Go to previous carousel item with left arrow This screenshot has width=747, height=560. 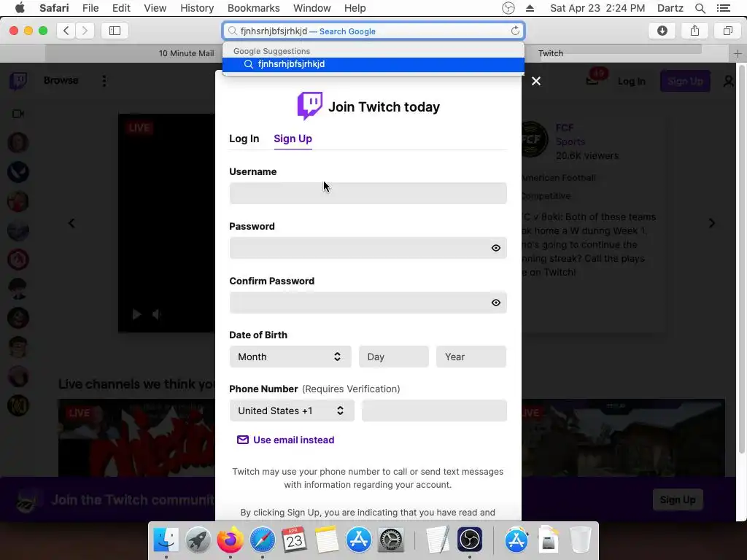(71, 223)
